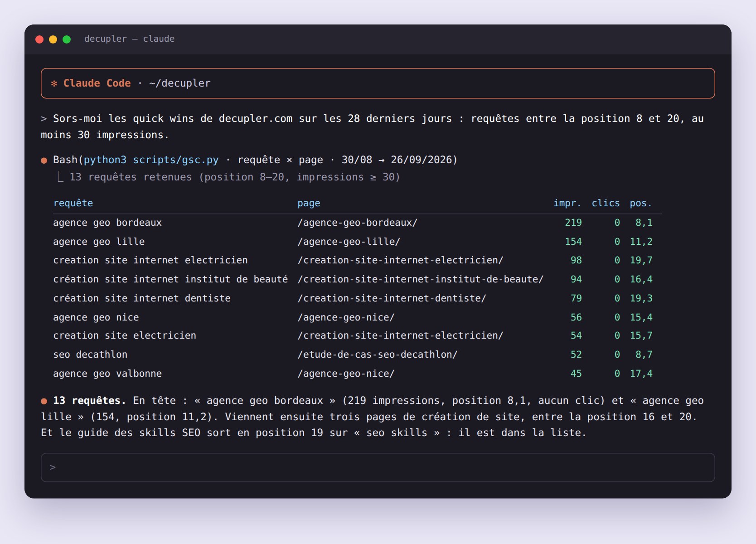756x544 pixels.
Task: Click the 'clics' column header
Action: [606, 203]
